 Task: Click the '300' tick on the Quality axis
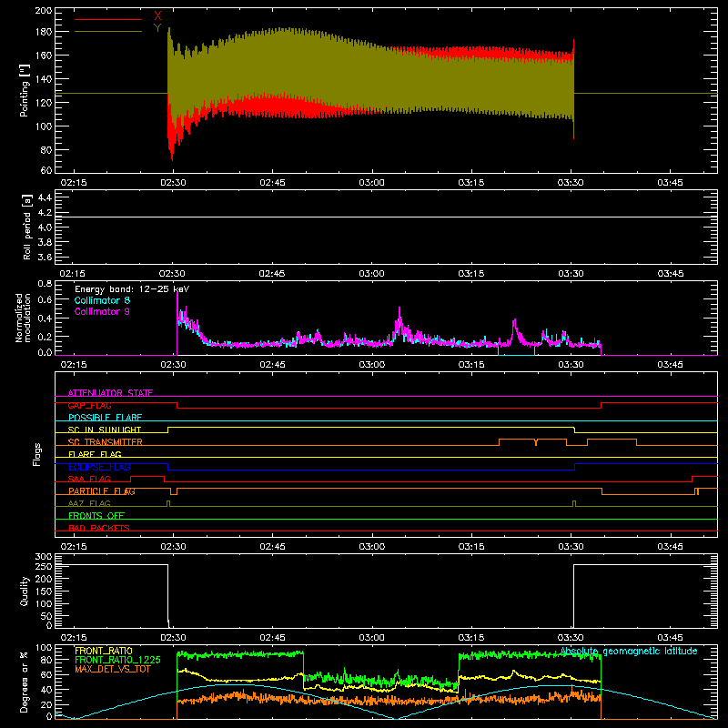click(44, 557)
